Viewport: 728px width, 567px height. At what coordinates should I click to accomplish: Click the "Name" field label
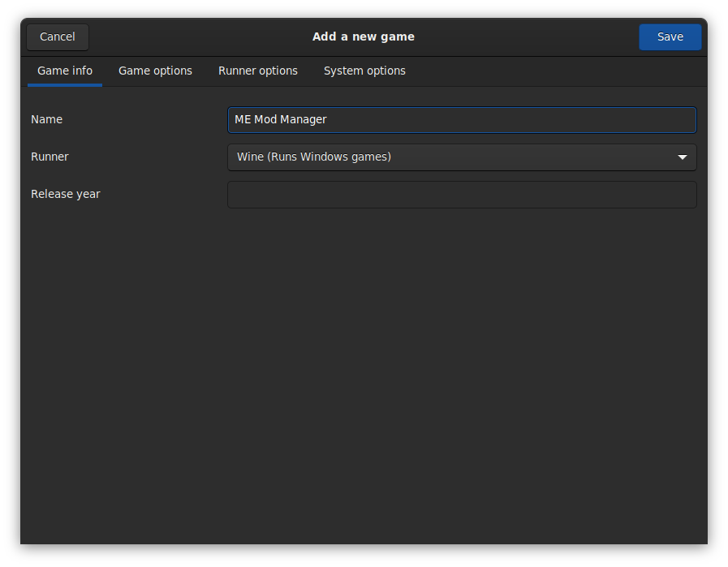click(x=46, y=120)
